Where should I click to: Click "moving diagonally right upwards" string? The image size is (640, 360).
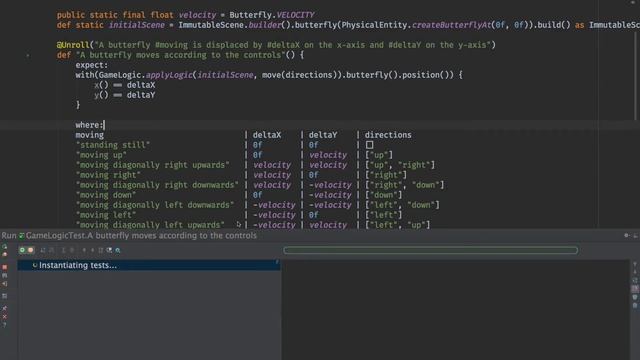(153, 165)
